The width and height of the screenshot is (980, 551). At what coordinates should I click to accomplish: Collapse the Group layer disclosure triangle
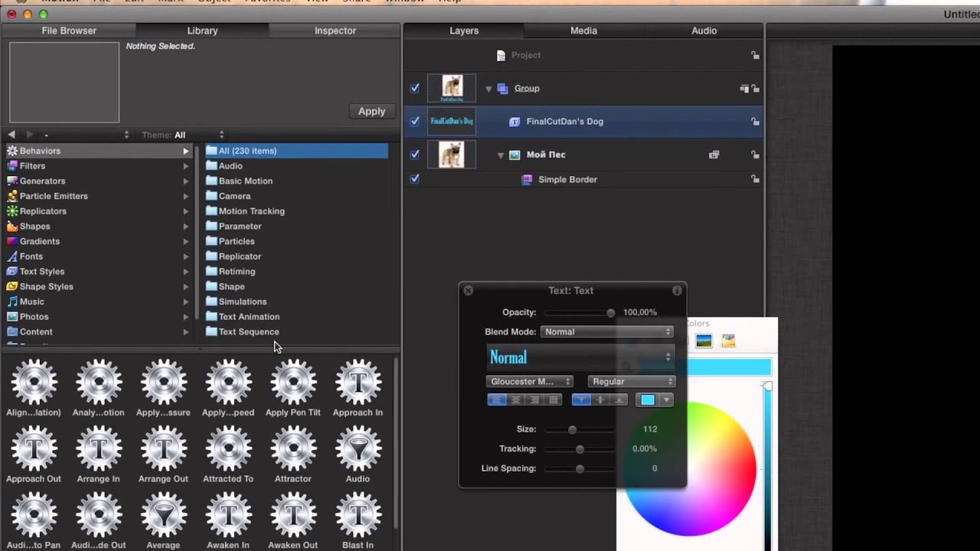488,89
